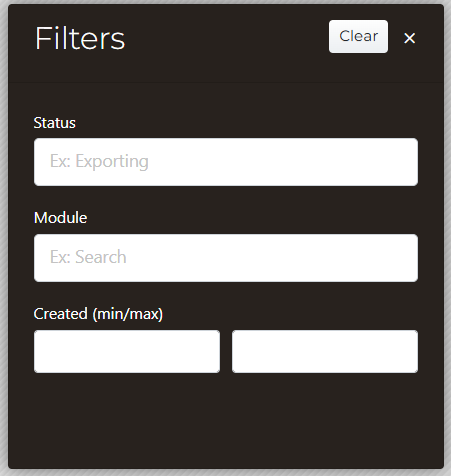Close the Filters panel with the X icon

[409, 38]
